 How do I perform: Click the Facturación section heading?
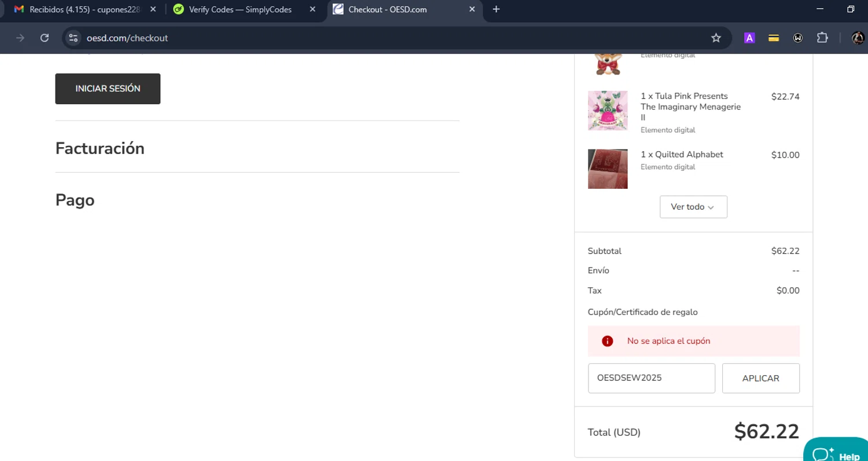click(x=100, y=148)
